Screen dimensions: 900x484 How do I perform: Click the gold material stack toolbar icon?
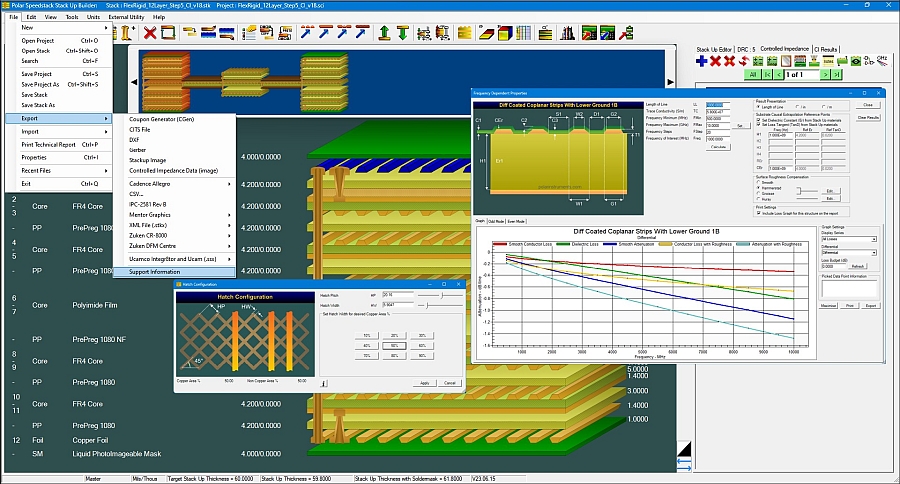tap(464, 32)
